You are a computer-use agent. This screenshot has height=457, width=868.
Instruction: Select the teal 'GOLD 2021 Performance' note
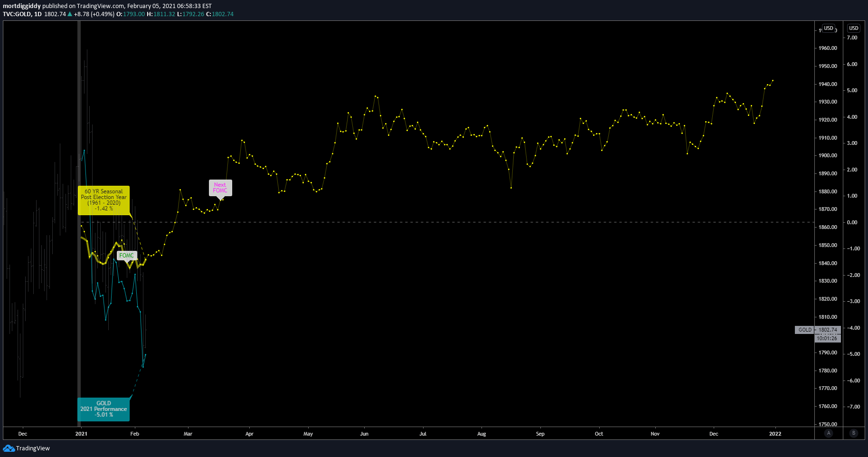pyautogui.click(x=104, y=409)
